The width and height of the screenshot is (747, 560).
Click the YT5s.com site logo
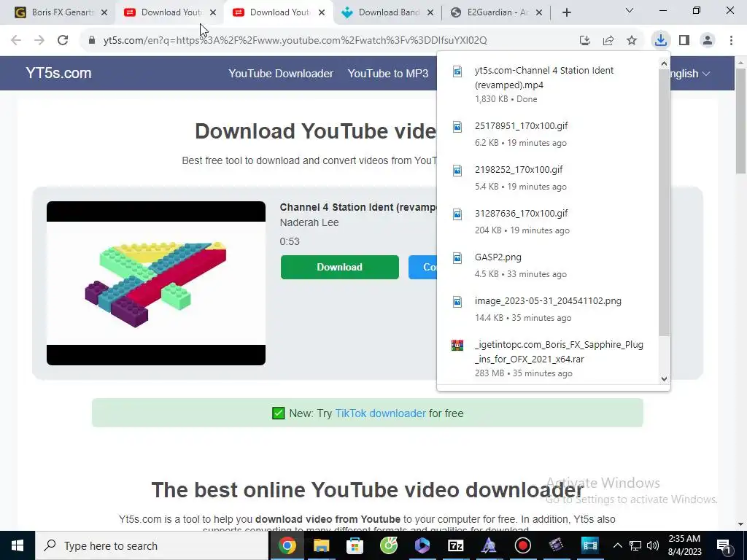click(58, 73)
